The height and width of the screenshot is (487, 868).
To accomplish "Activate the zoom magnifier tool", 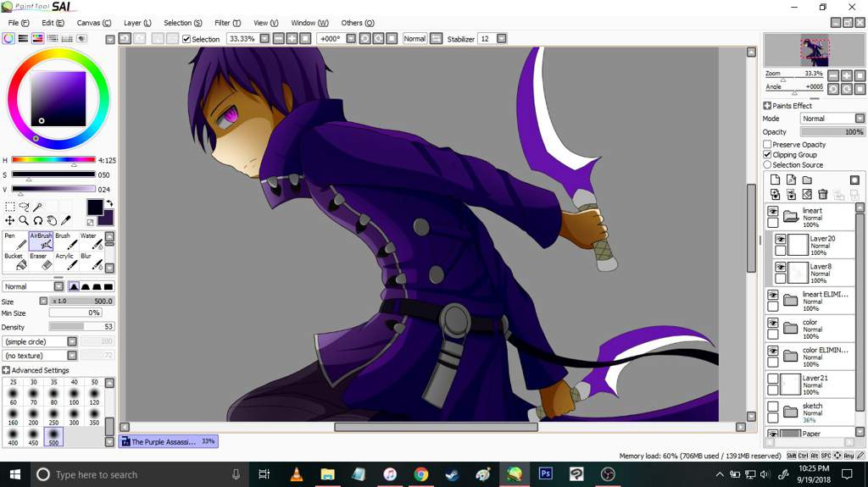I will tap(24, 220).
